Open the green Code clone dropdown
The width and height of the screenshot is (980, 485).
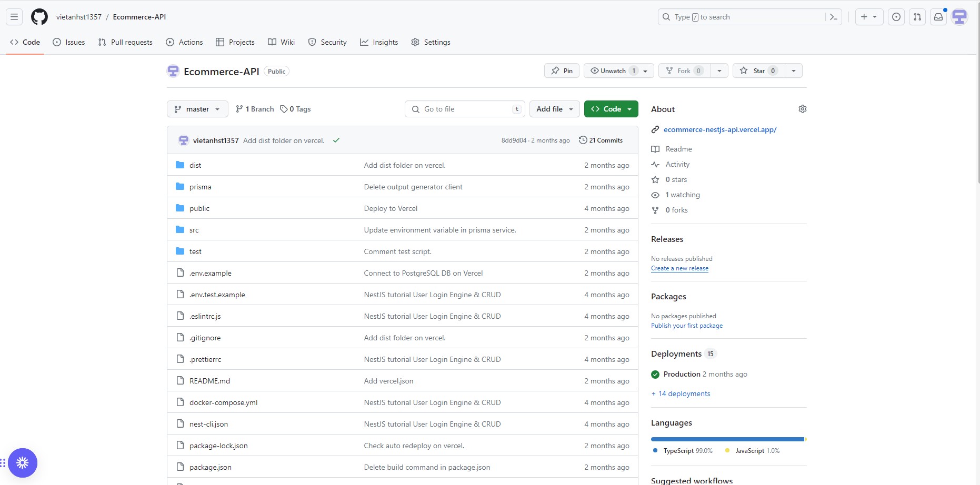(611, 109)
